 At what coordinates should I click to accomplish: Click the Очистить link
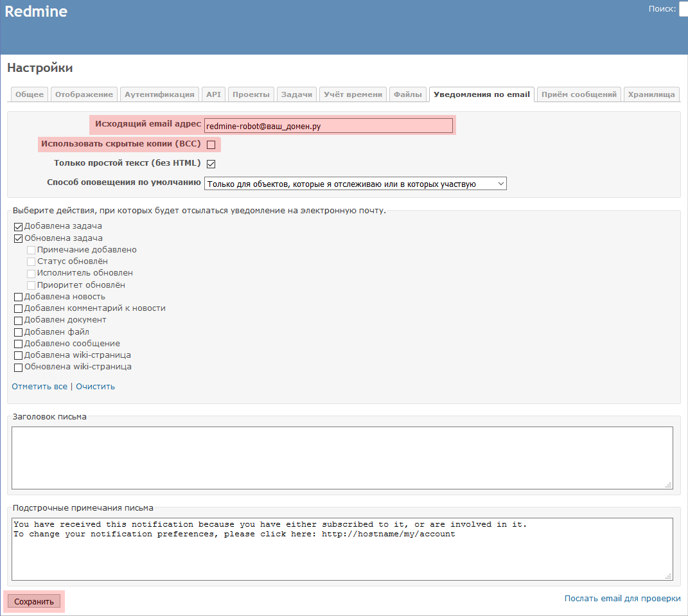click(96, 387)
